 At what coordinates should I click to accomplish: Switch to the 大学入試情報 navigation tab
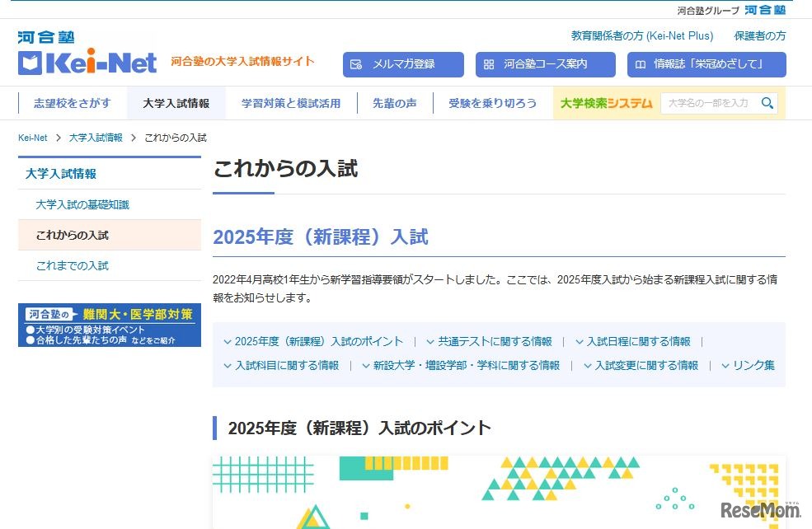tap(176, 103)
